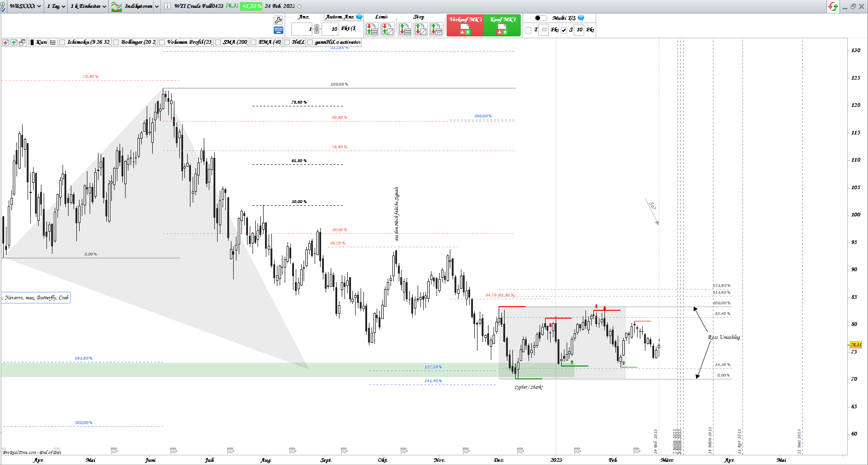Enable the Volumen Profil checkbox
Viewport: 868px width, 465px height.
pyautogui.click(x=162, y=42)
